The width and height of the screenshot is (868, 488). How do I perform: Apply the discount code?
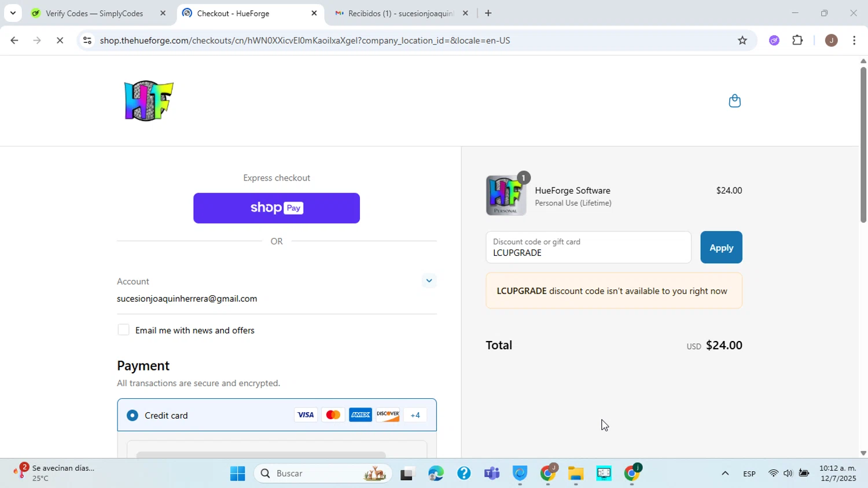pyautogui.click(x=721, y=247)
